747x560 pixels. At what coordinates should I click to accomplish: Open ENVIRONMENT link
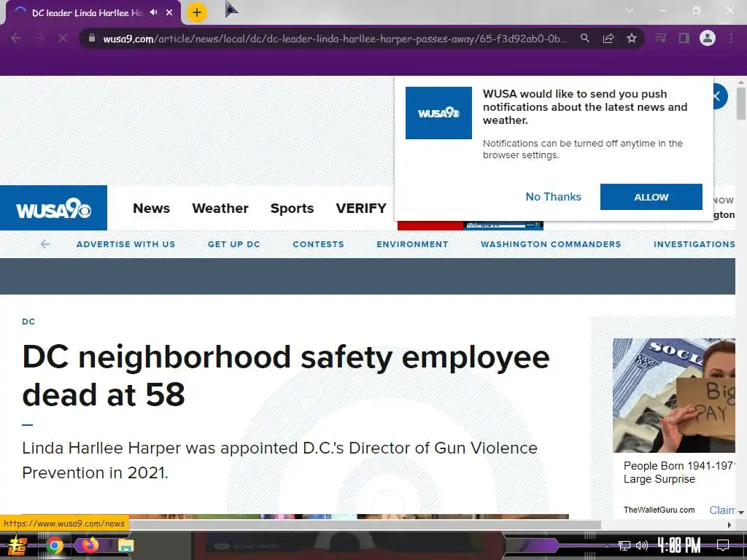click(x=412, y=244)
